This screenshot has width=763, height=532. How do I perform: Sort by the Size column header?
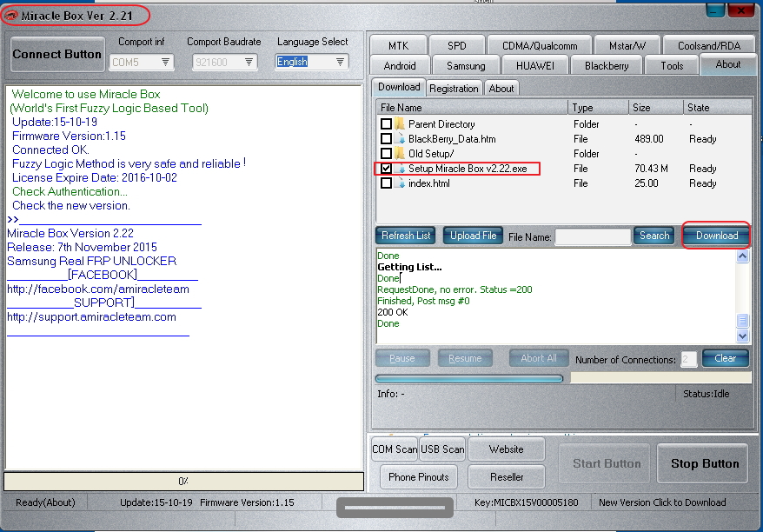point(655,108)
